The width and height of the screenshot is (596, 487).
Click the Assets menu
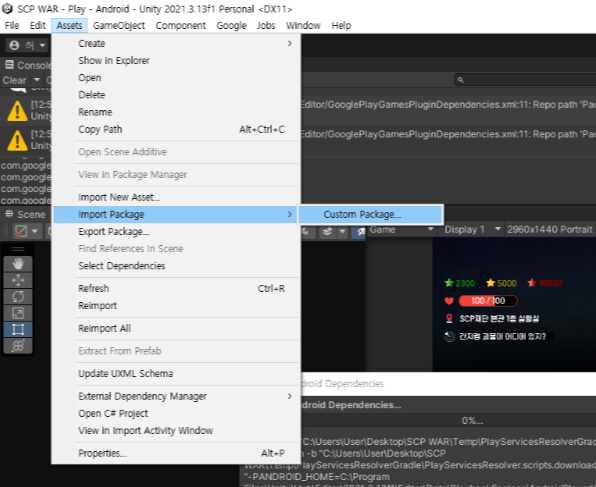tap(69, 25)
